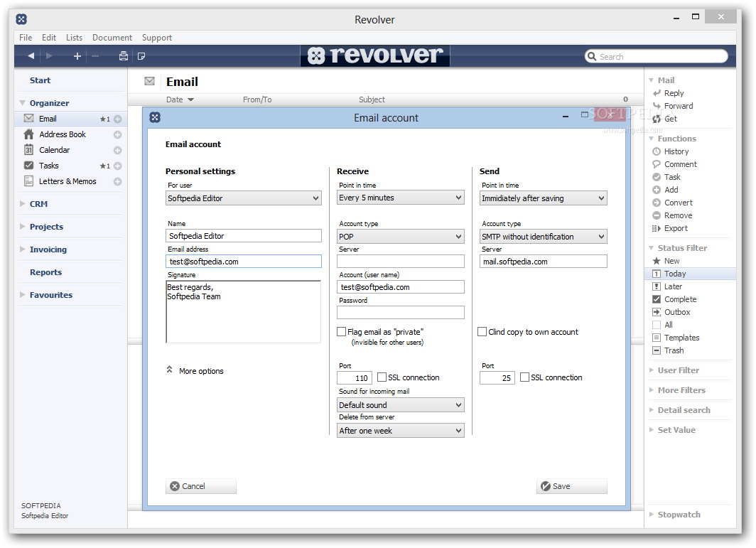This screenshot has height=548, width=756.
Task: Click the Cancel button
Action: point(201,486)
